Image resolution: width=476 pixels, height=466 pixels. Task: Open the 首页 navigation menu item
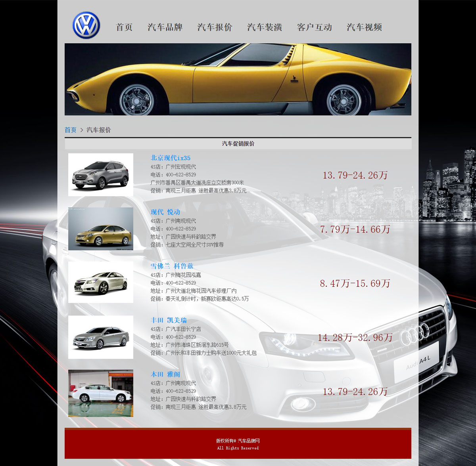124,27
